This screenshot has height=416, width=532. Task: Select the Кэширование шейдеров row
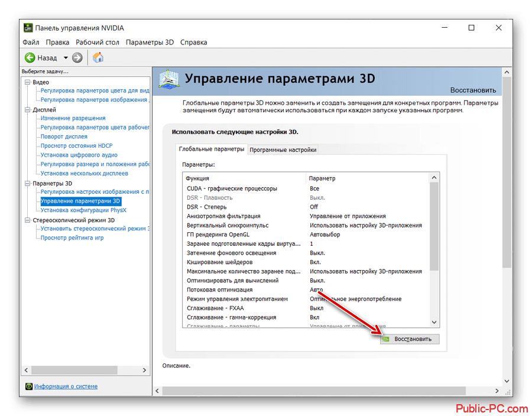pyautogui.click(x=306, y=262)
